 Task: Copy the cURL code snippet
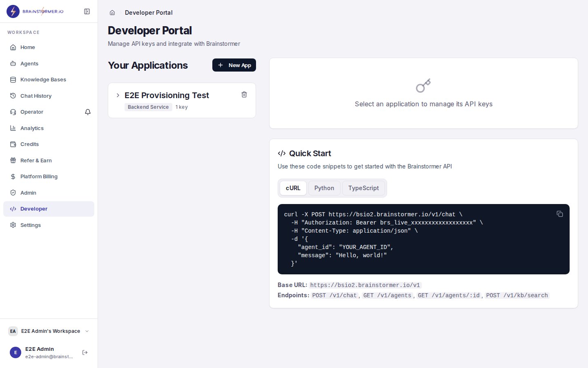560,214
